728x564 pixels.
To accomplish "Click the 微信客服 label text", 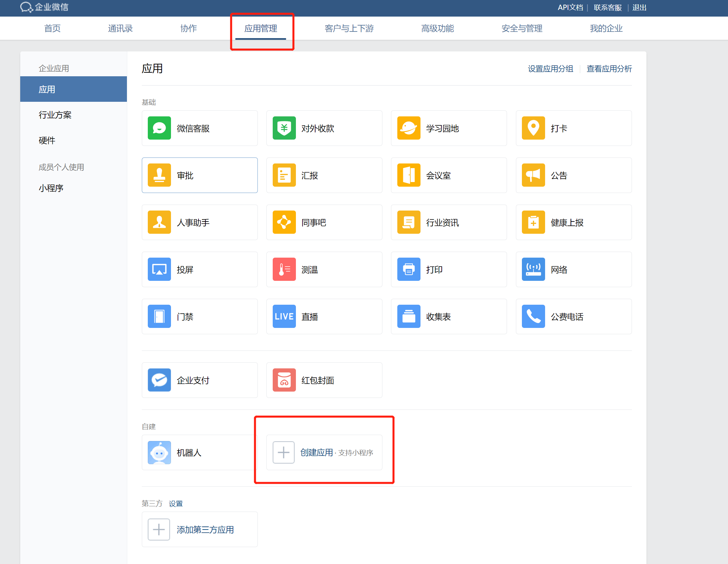I will tap(193, 128).
